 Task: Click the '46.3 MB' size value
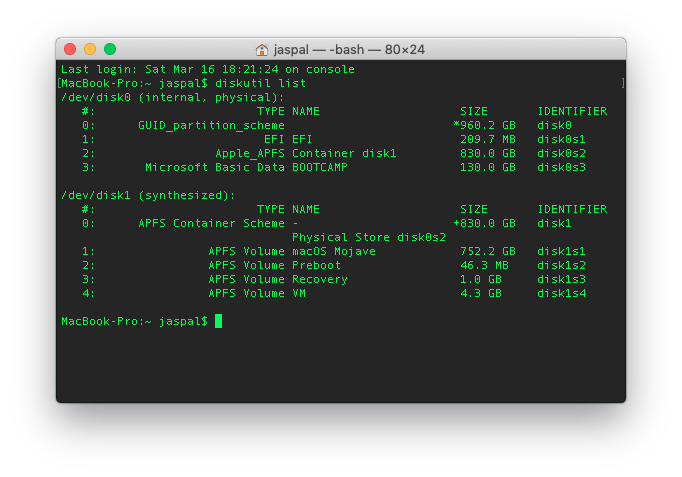484,265
